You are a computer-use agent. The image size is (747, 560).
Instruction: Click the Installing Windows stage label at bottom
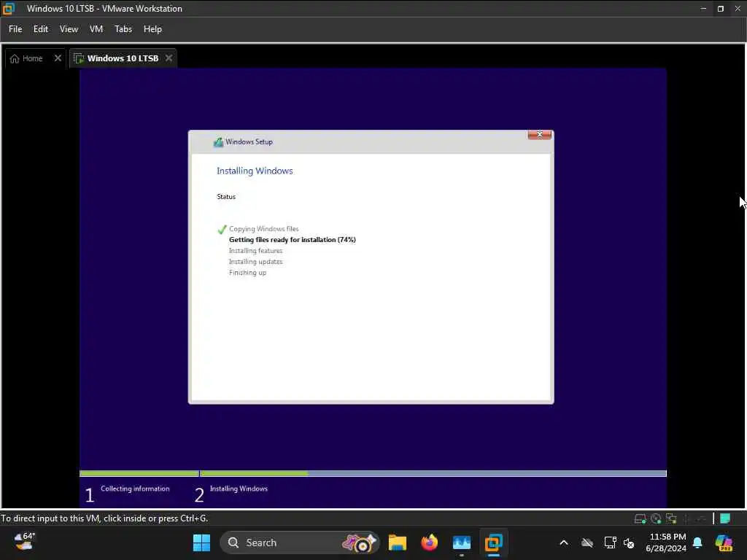239,489
